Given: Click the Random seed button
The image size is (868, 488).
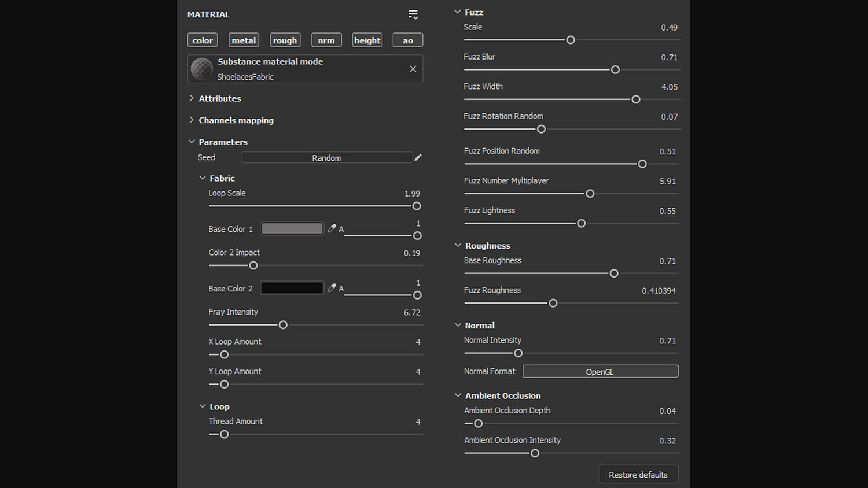Looking at the screenshot, I should coord(327,158).
